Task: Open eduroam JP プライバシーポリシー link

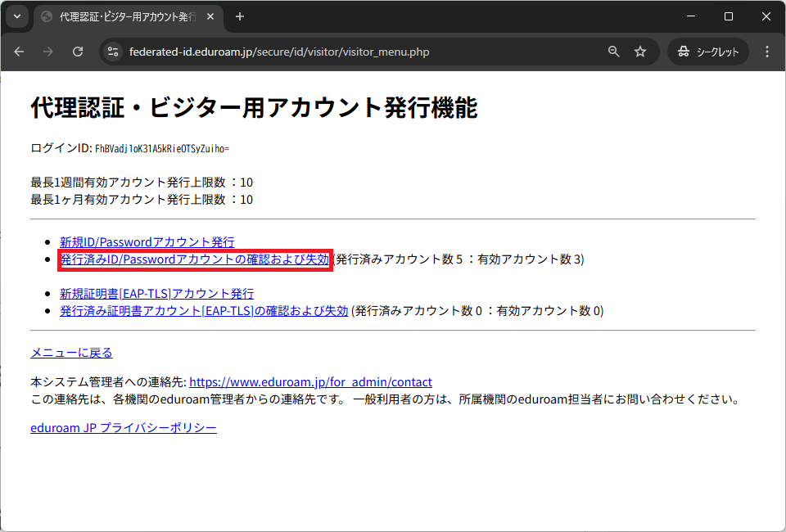Action: coord(124,428)
